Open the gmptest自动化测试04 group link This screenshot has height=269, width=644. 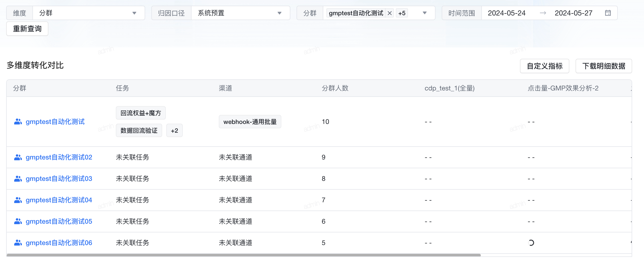pos(59,200)
